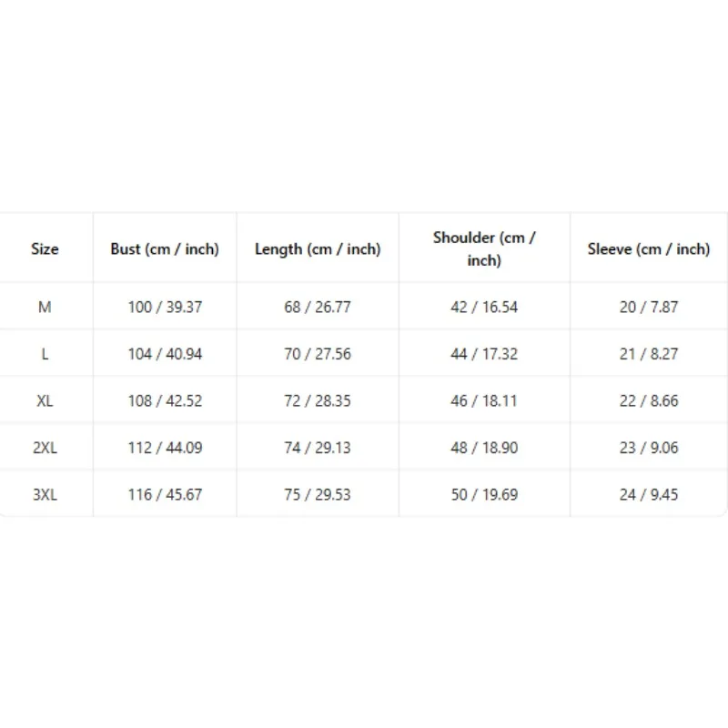Select the sleeve value 24 / 9.45
Image resolution: width=728 pixels, height=728 pixels.
649,494
